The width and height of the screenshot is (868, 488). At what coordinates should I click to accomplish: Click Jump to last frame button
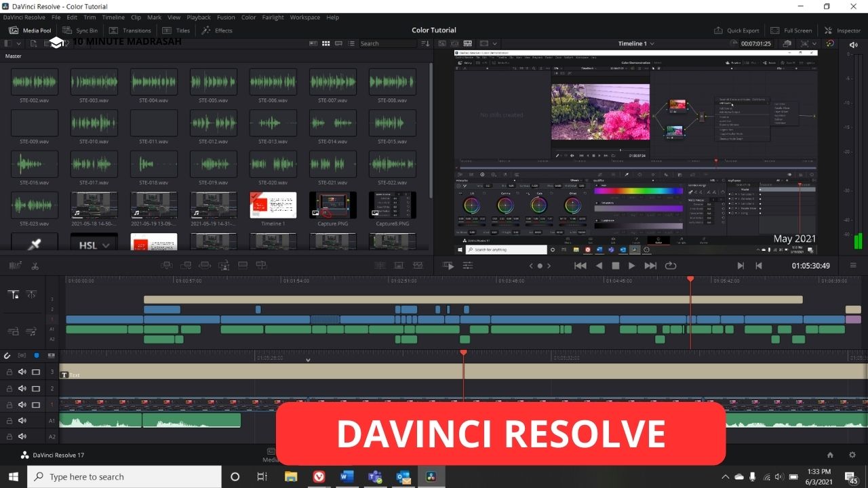(650, 266)
